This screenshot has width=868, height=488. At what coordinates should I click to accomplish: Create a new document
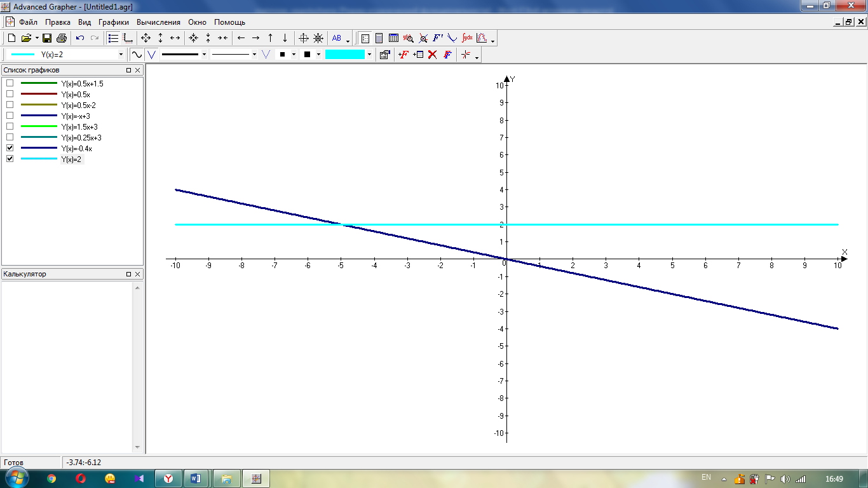(x=11, y=38)
